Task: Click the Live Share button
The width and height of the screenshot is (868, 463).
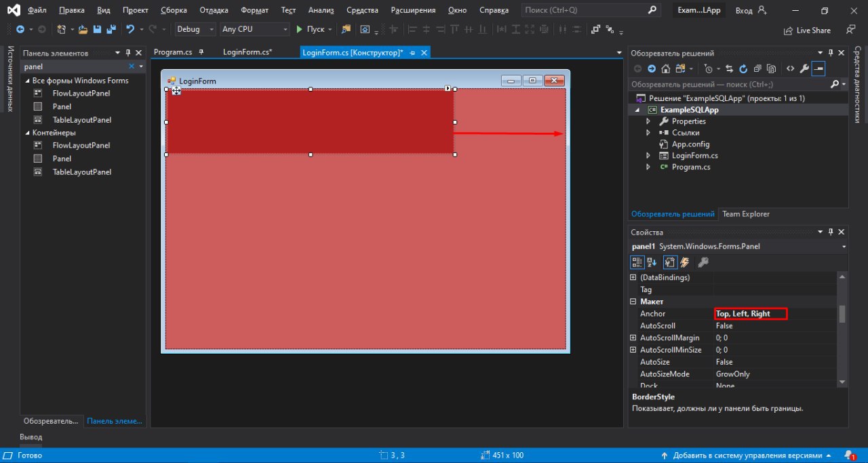Action: tap(807, 31)
